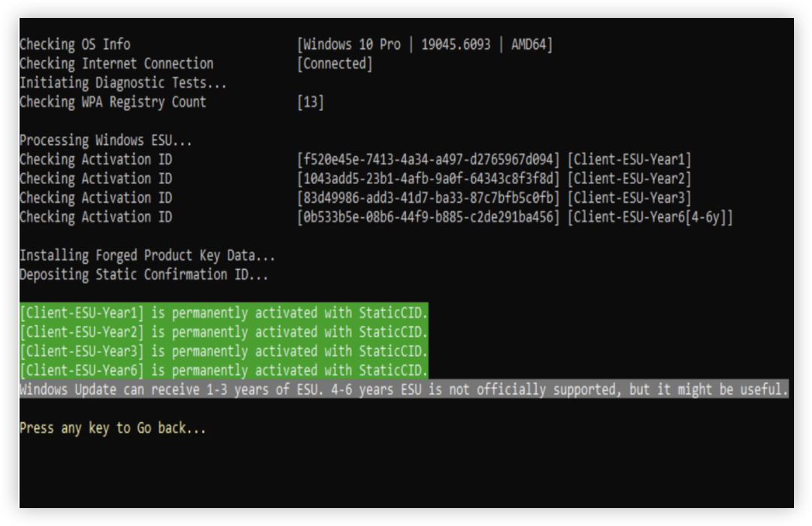Click "Depositing Static Confirmation ID..." line

(144, 274)
